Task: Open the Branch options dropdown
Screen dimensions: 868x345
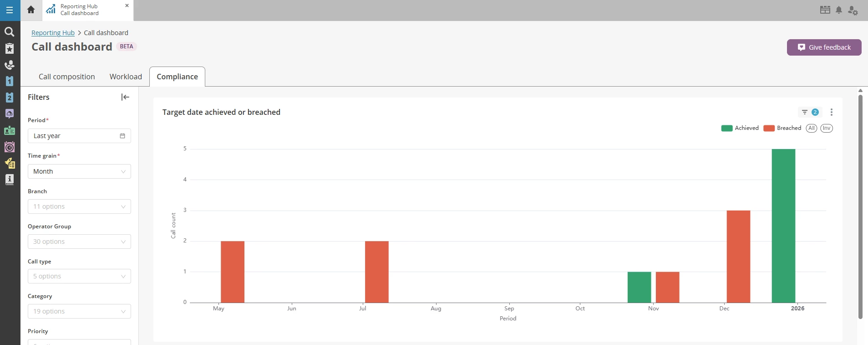Action: pos(79,206)
